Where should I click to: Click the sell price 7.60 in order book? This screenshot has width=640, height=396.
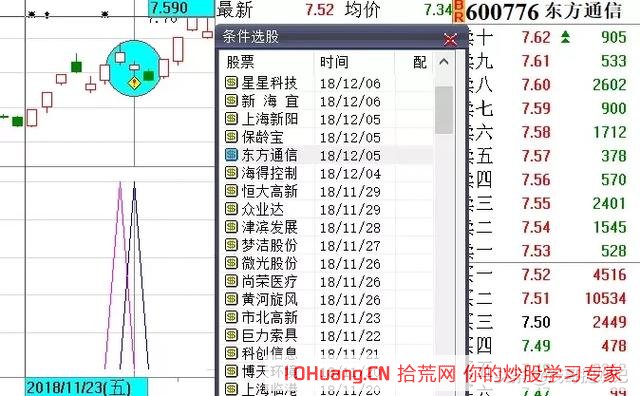[536, 85]
